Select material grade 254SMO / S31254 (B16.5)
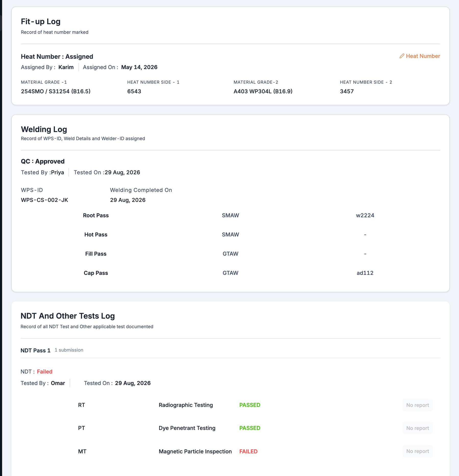This screenshot has height=476, width=459. 56,91
